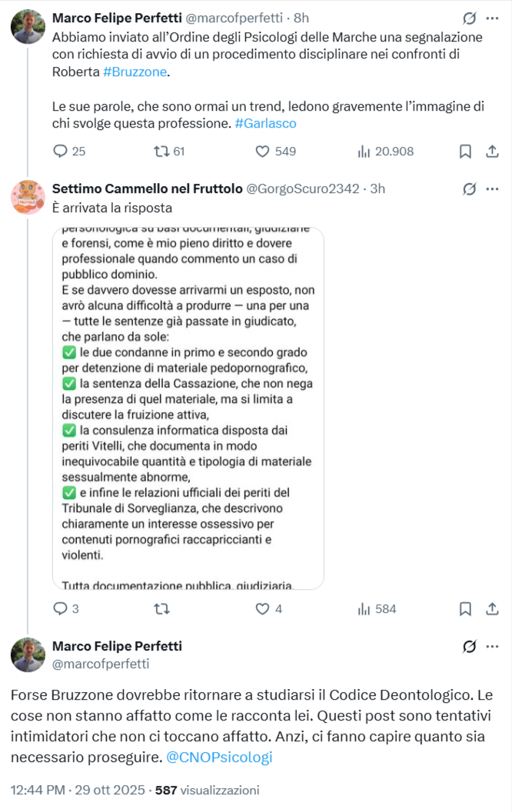Bookmark Settimo Cammello's reply
The image size is (512, 812).
point(465,609)
